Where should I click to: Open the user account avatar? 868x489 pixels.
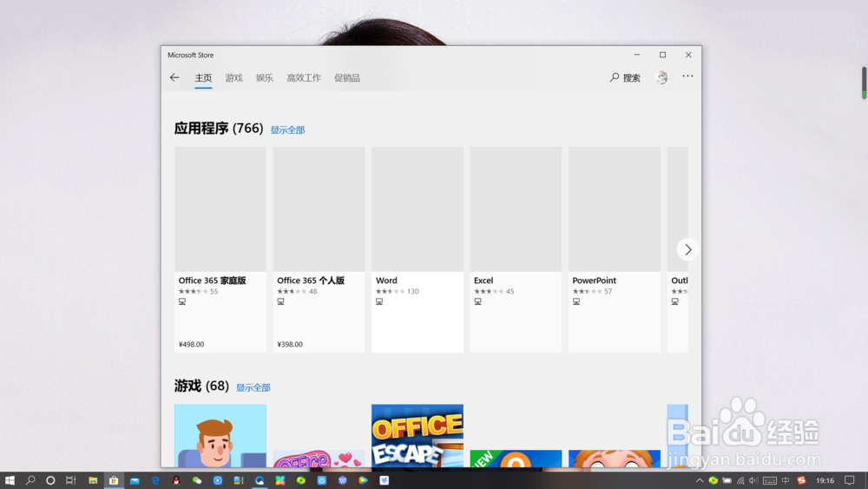[x=661, y=77]
